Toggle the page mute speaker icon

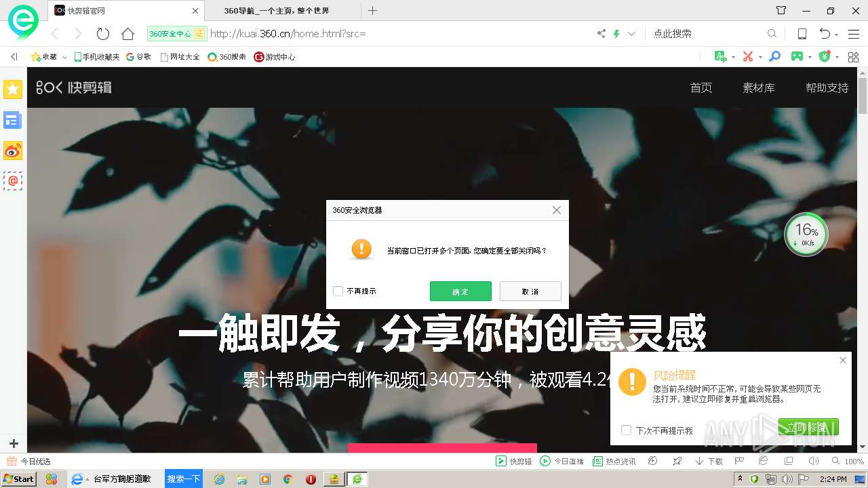[x=814, y=461]
